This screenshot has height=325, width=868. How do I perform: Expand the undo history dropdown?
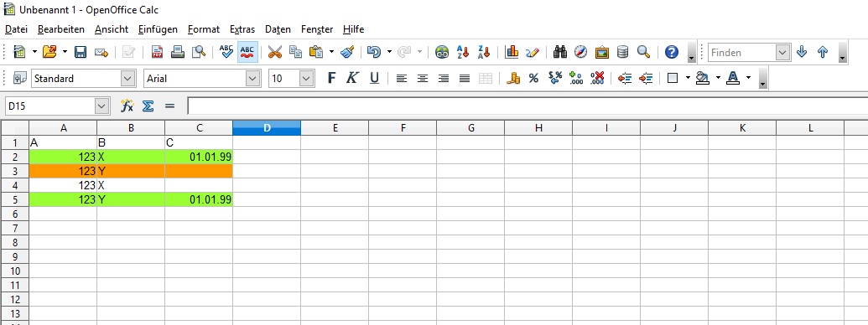click(x=389, y=52)
